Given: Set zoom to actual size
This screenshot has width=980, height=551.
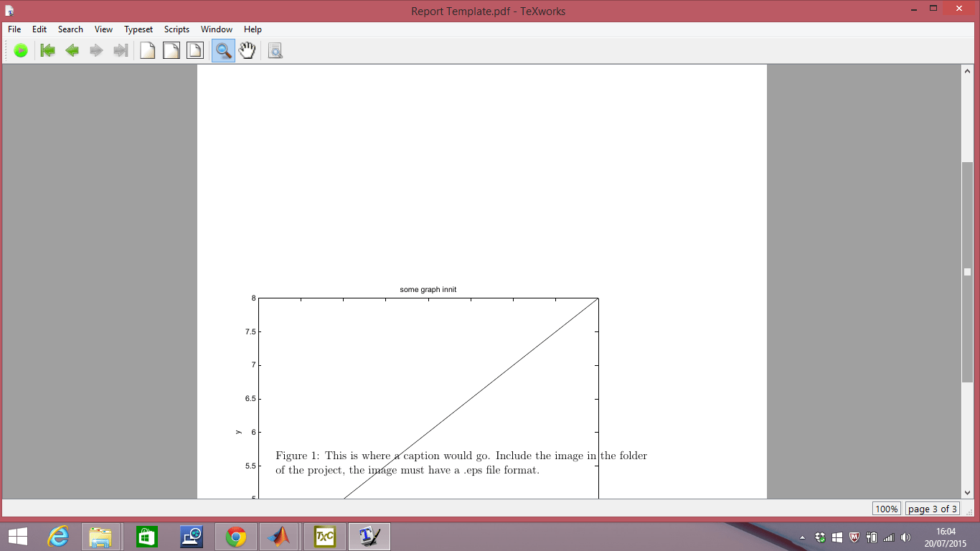Looking at the screenshot, I should pyautogui.click(x=148, y=50).
